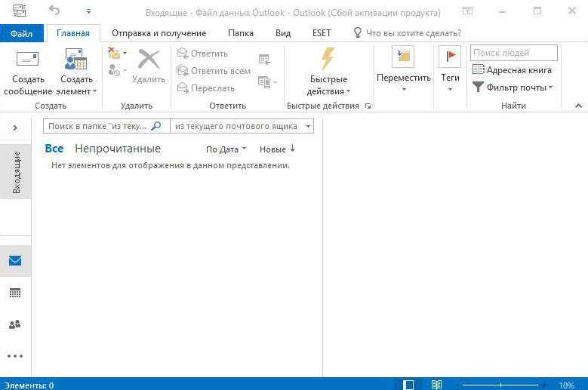Switch to Reading view in status bar
Image resolution: width=588 pixels, height=390 pixels.
click(436, 385)
